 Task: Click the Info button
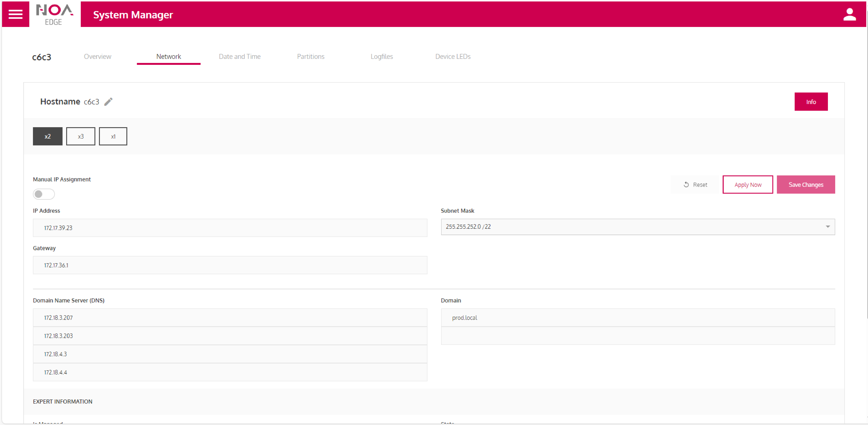pyautogui.click(x=811, y=102)
